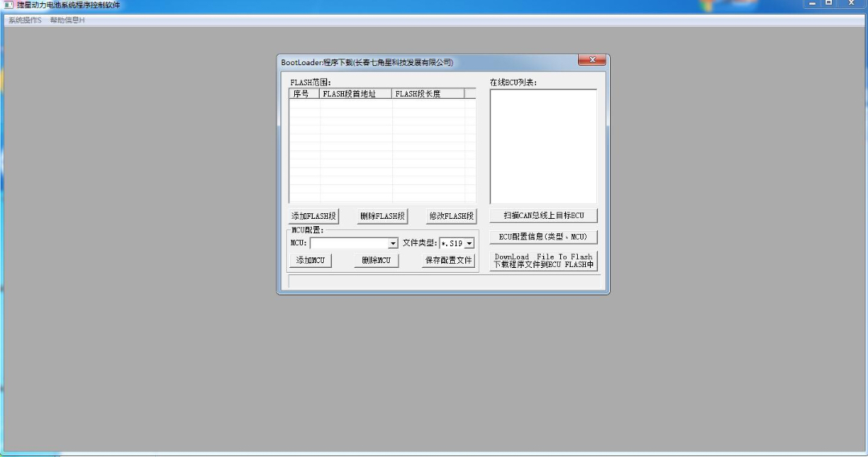Expand the MCU combo box dropdown
This screenshot has height=457, width=868.
[x=392, y=243]
